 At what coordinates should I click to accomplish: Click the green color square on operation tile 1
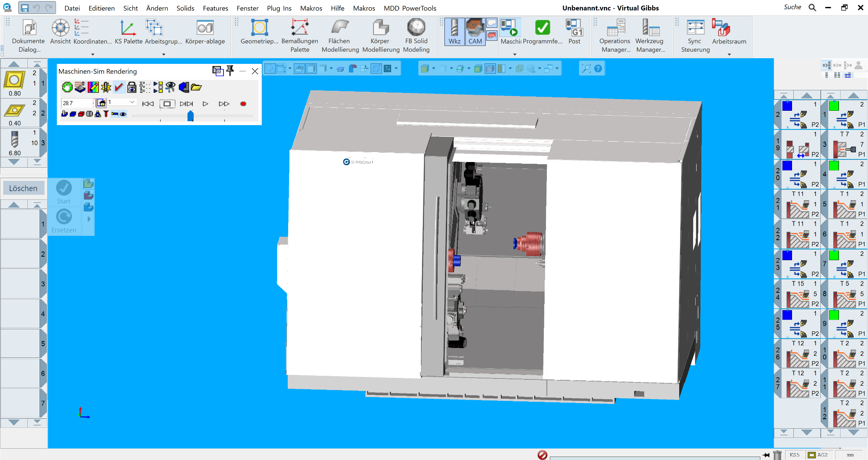(834, 106)
